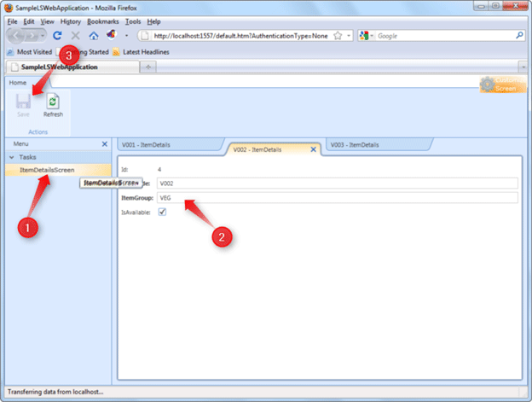Open the list all tabs dropdown
This screenshot has width=532, height=402.
(523, 67)
